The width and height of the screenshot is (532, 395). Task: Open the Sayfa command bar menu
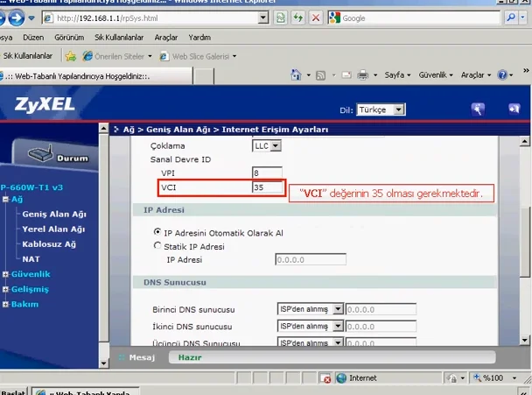pos(397,74)
